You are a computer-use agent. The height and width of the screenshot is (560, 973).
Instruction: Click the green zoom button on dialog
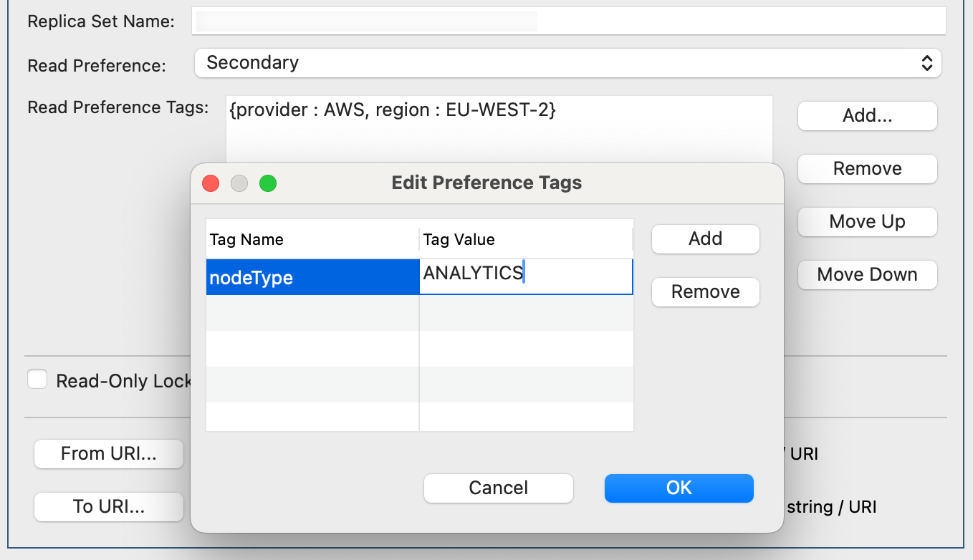point(268,183)
